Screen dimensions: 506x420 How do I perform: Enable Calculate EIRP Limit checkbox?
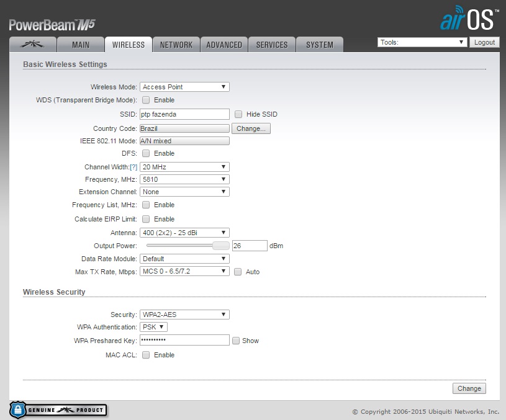(x=146, y=219)
